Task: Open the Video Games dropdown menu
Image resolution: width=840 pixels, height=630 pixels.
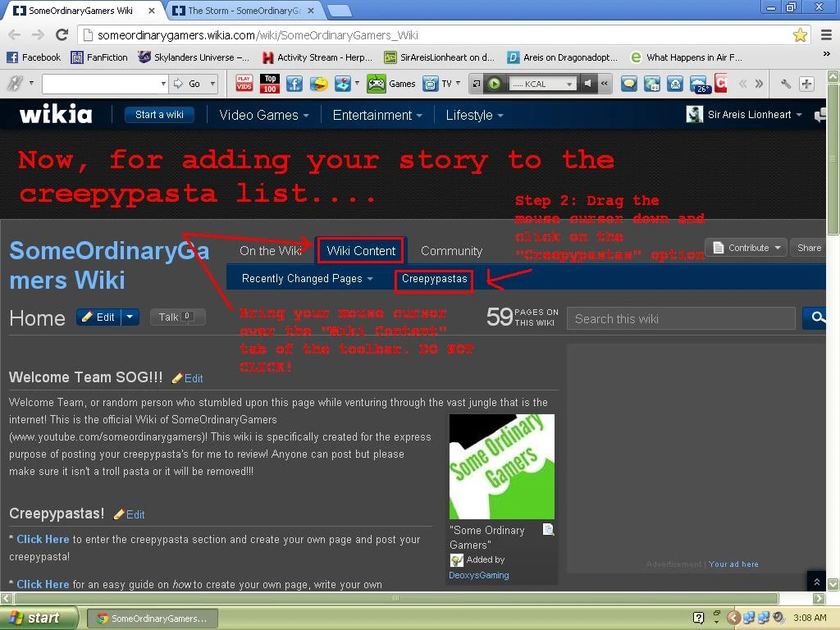Action: click(x=263, y=115)
